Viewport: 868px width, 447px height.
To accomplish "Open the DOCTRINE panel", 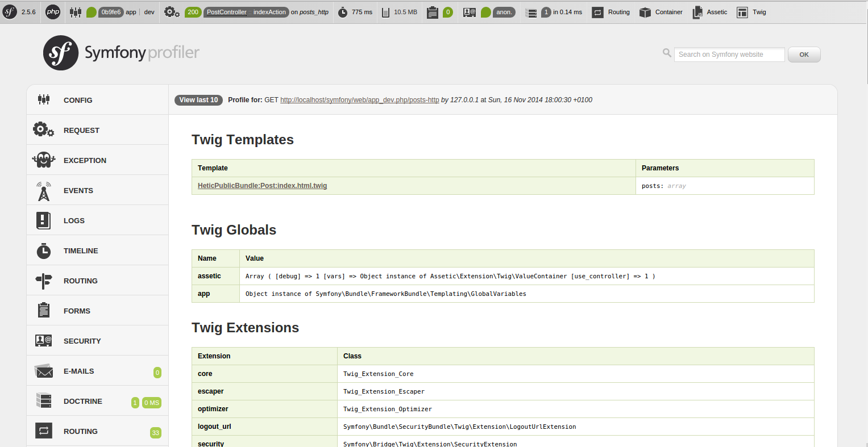I will (x=97, y=401).
